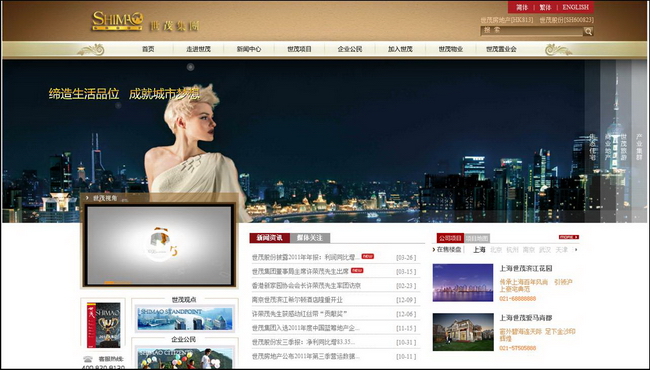
Task: Open the 世茂项目 menu item
Action: click(299, 49)
